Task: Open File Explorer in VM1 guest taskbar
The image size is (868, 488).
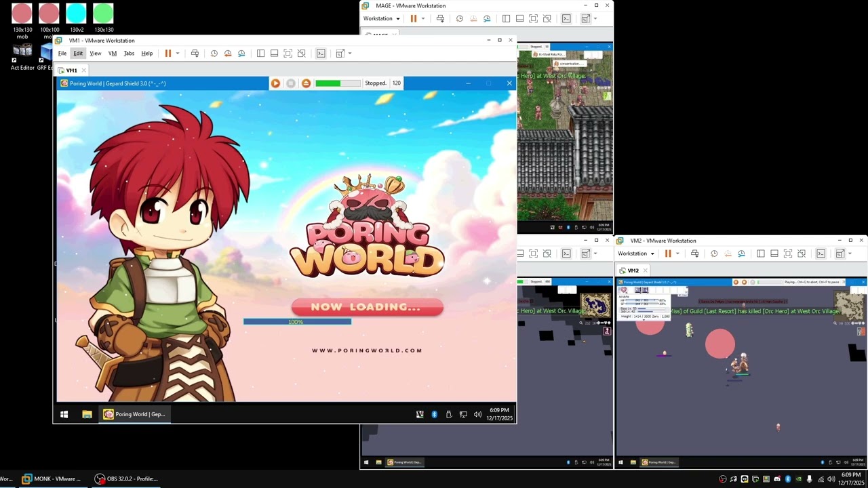Action: (x=87, y=414)
